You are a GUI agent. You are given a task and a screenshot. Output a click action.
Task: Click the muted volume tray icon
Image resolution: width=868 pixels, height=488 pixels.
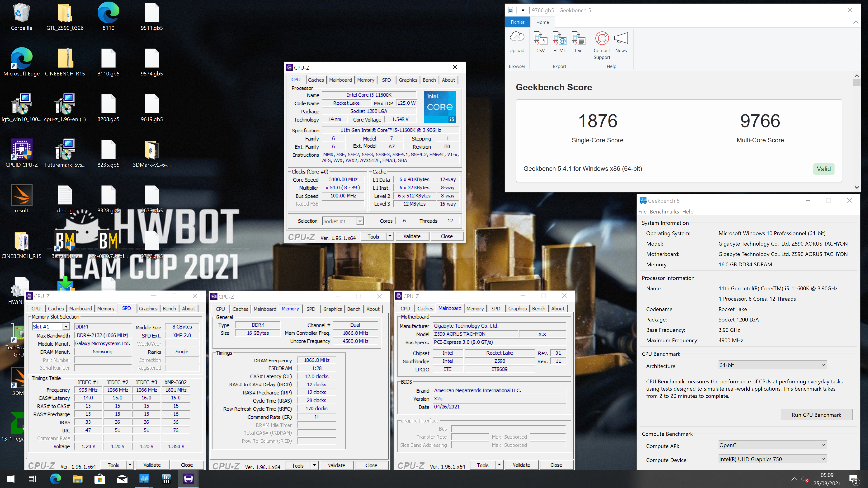coord(804,479)
